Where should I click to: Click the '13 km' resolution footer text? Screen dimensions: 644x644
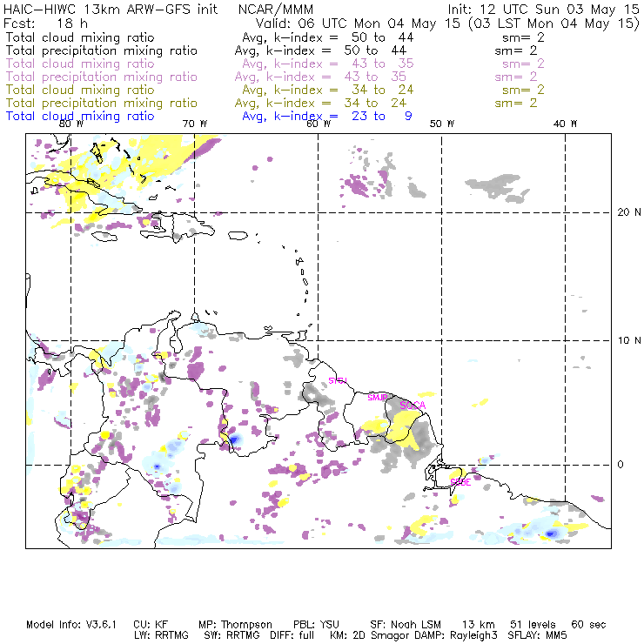coord(479,625)
